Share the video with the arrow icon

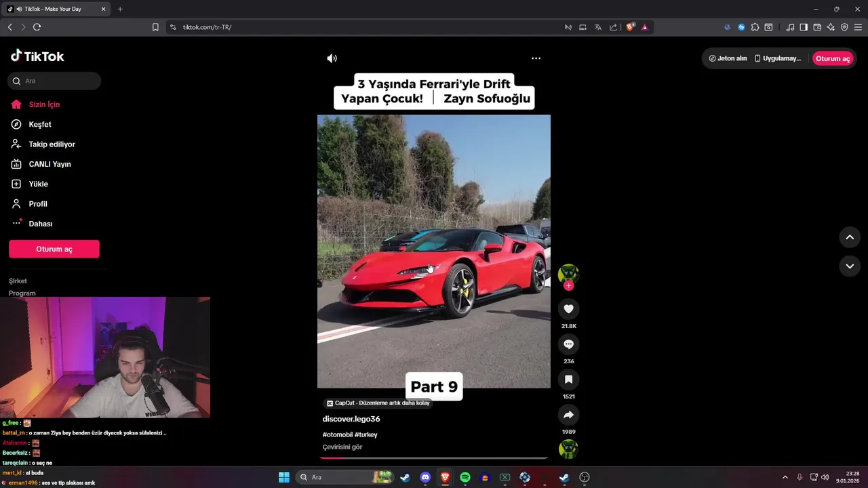click(x=568, y=415)
